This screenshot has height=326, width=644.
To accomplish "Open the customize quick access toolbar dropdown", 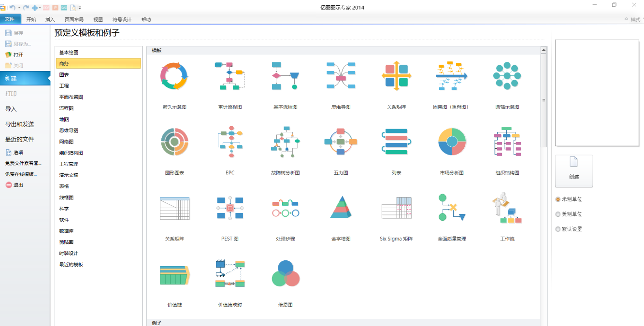I will (x=80, y=8).
